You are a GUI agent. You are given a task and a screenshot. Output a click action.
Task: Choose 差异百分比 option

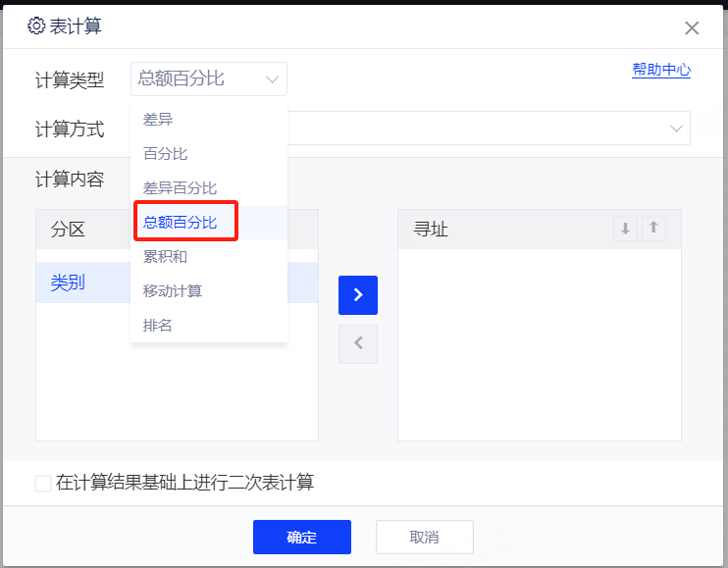point(180,188)
